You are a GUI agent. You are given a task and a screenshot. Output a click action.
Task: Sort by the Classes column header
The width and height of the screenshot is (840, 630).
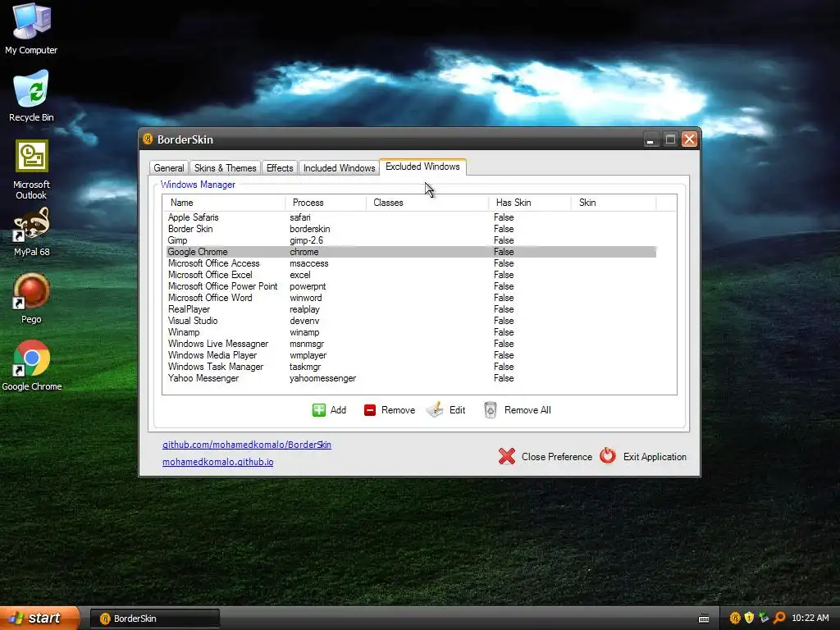pos(427,203)
